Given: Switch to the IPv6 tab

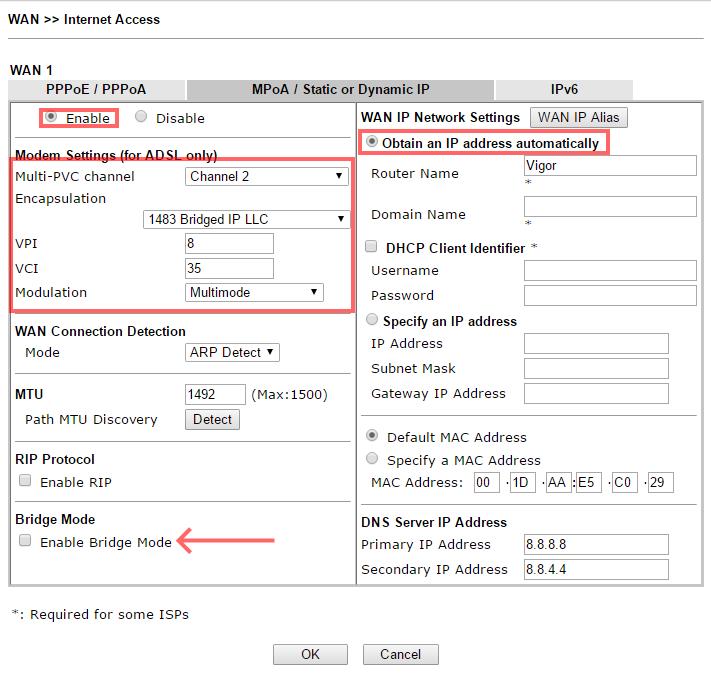Looking at the screenshot, I should [564, 89].
